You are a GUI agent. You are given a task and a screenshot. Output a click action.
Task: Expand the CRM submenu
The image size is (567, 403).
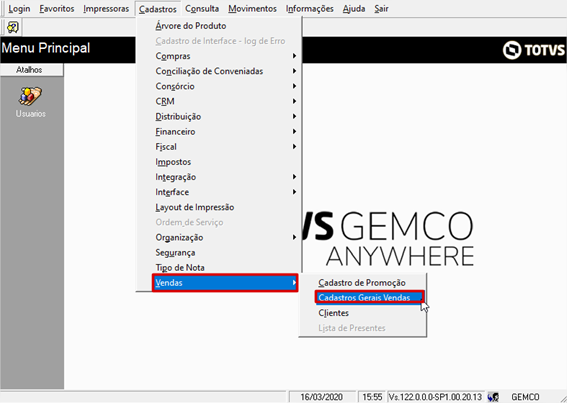point(218,101)
